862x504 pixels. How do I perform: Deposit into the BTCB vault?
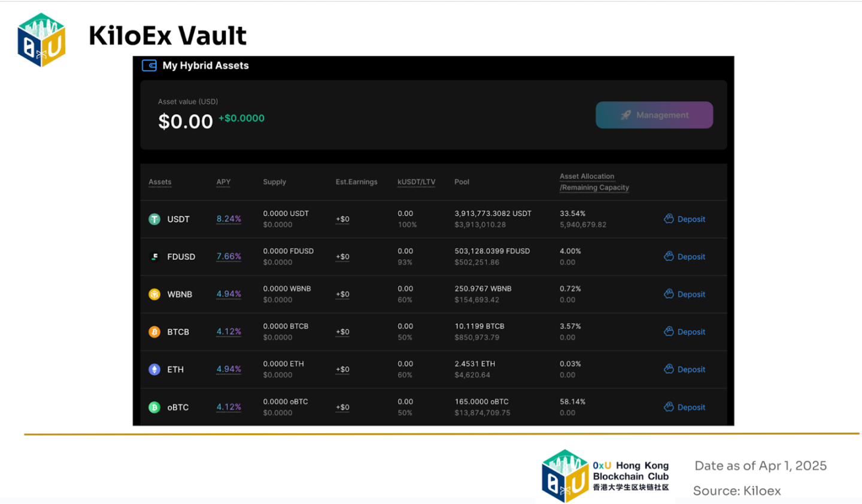pos(685,332)
